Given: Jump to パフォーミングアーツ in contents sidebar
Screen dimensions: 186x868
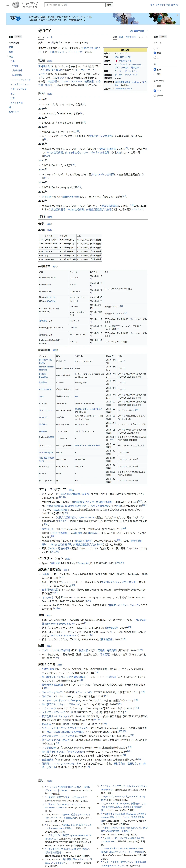Looking at the screenshot, I should click(20, 80).
